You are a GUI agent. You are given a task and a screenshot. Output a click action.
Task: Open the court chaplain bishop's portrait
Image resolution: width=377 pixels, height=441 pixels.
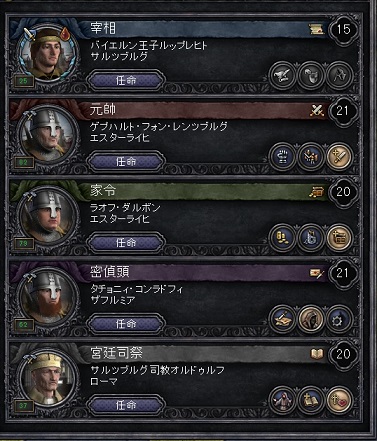[x=48, y=379]
